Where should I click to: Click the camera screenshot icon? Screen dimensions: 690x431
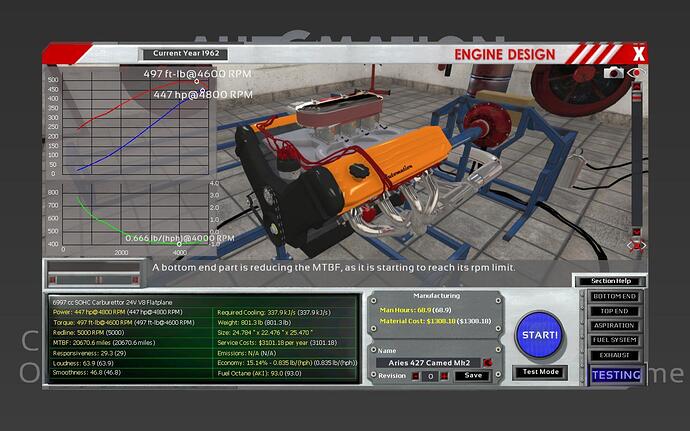click(614, 73)
